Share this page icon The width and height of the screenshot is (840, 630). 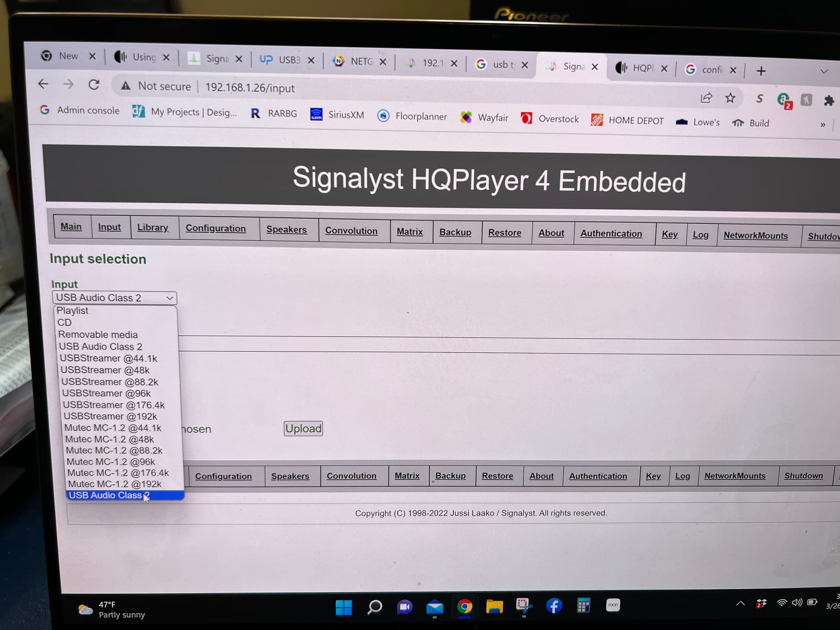[706, 98]
